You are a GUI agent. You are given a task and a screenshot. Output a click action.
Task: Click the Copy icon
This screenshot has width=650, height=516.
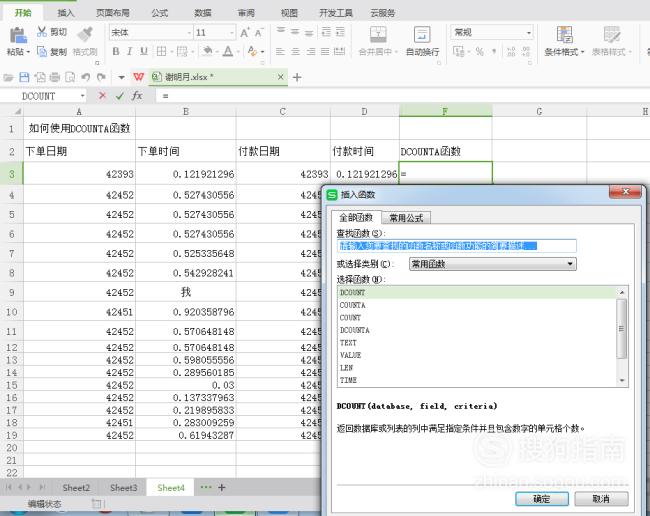pos(42,51)
